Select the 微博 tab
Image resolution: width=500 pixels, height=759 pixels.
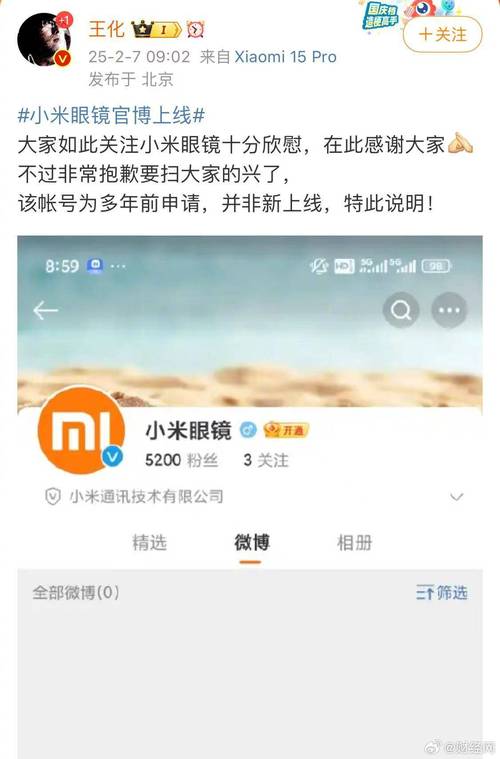tap(252, 543)
